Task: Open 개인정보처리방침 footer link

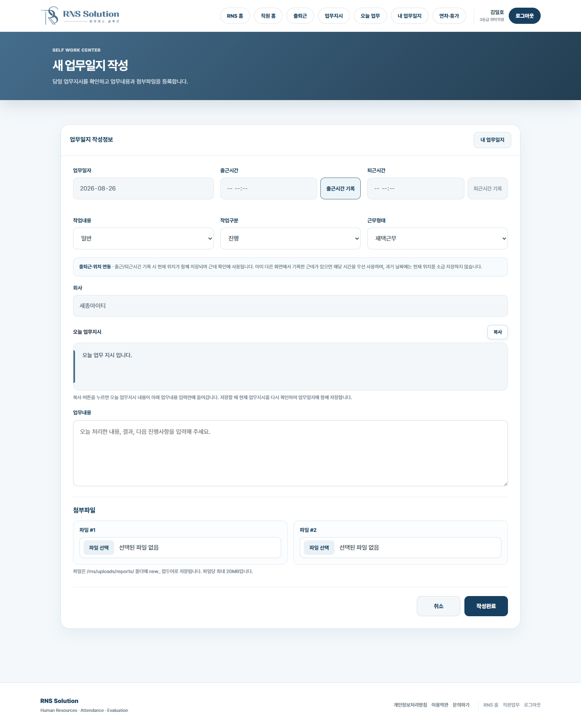Action: click(x=410, y=705)
